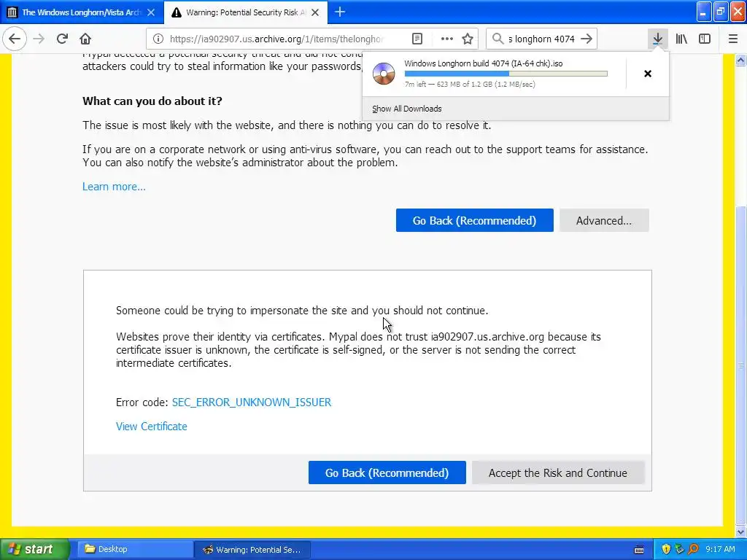Go back with the browser back arrow

click(x=15, y=39)
